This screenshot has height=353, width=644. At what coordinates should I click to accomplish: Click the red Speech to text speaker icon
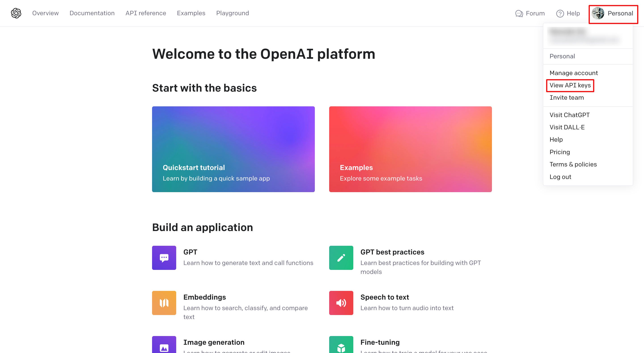pyautogui.click(x=341, y=303)
